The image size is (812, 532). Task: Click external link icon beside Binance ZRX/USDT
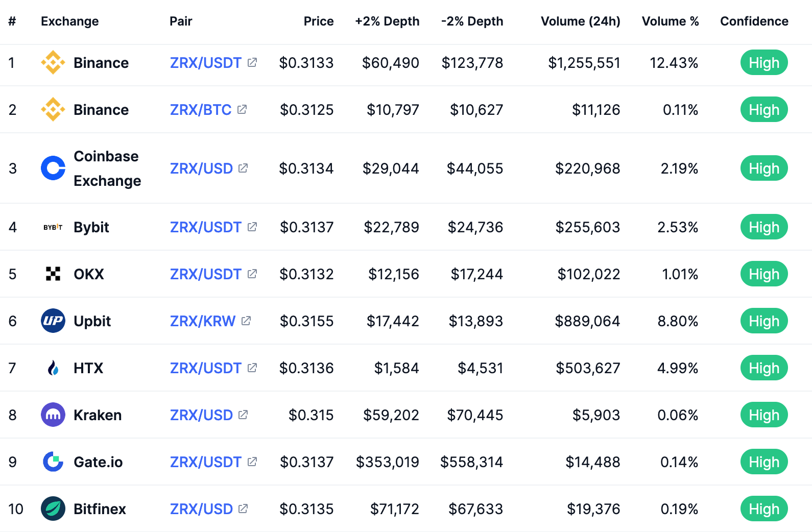[x=252, y=62]
